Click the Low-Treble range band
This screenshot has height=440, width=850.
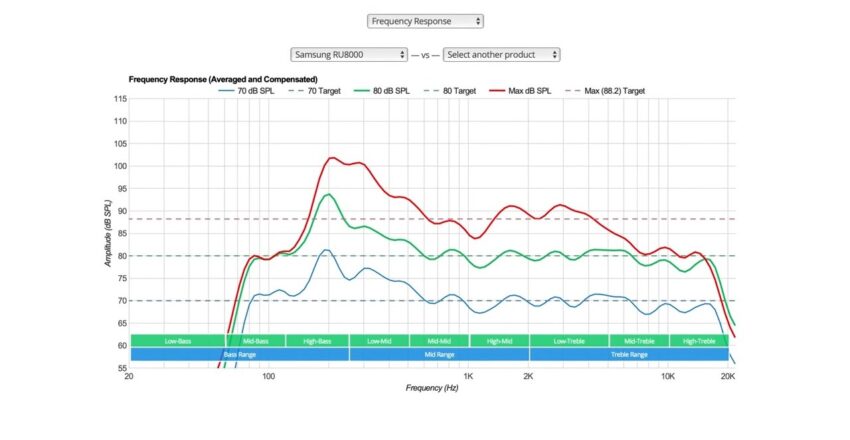[569, 341]
